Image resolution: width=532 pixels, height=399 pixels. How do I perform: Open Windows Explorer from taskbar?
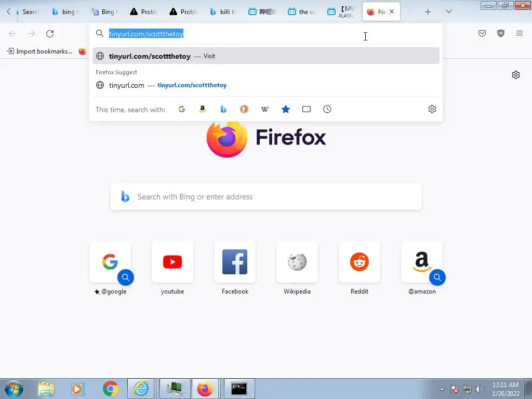[x=46, y=389]
